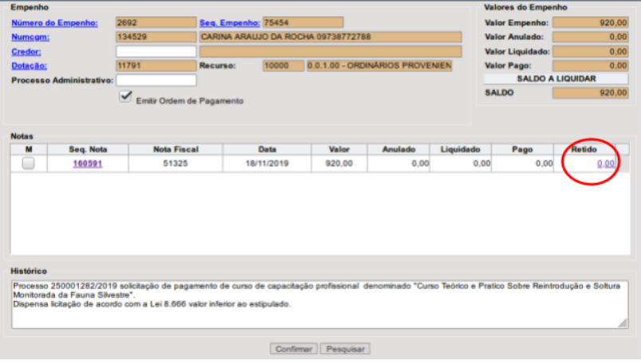Image resolution: width=641 pixels, height=364 pixels.
Task: Open the Dotação link
Action: click(x=29, y=66)
